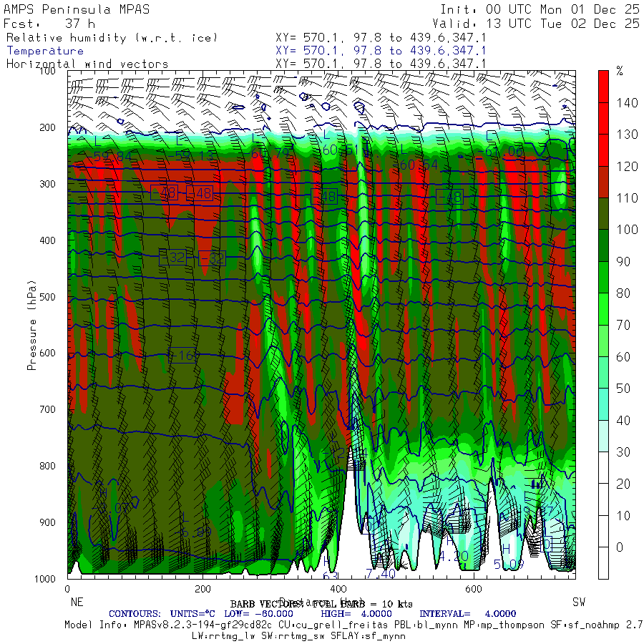The width and height of the screenshot is (644, 644).
Task: Click the '5.09' high temperature marker
Action: (509, 565)
